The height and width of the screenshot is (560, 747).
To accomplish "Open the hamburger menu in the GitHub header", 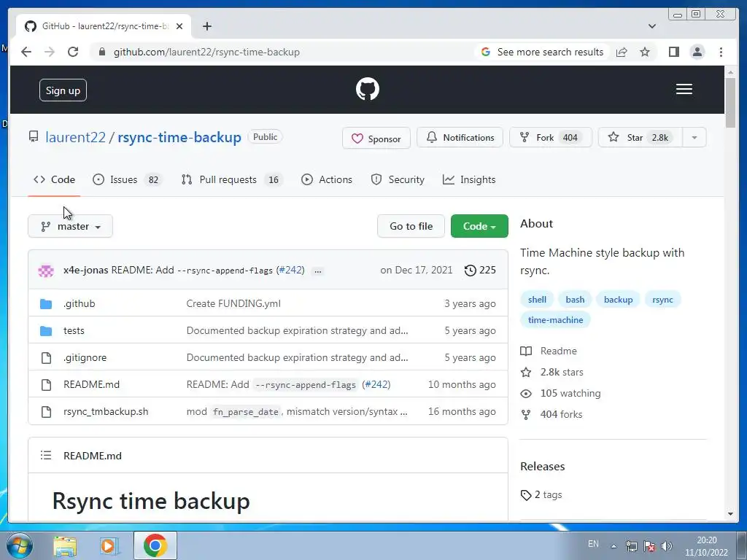I will pyautogui.click(x=684, y=89).
